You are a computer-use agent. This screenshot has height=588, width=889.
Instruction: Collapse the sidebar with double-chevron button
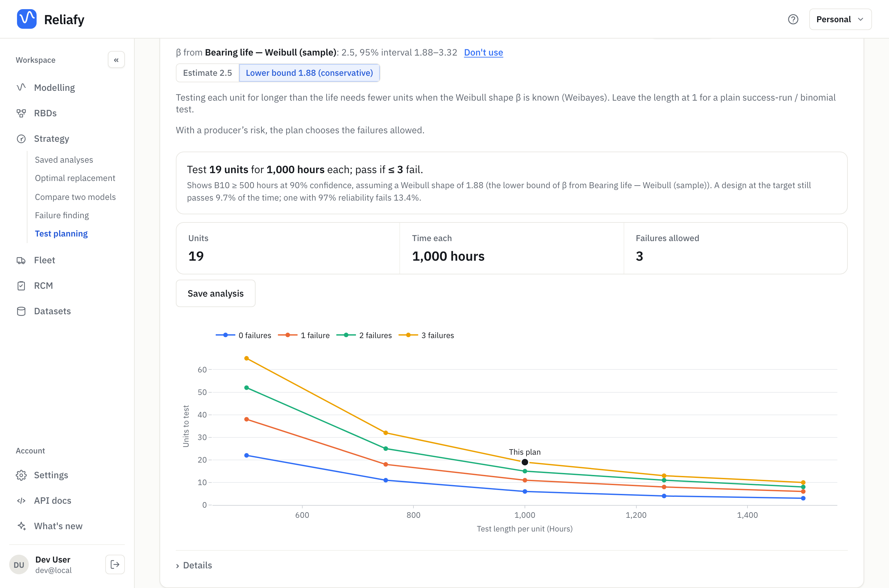[x=116, y=60]
